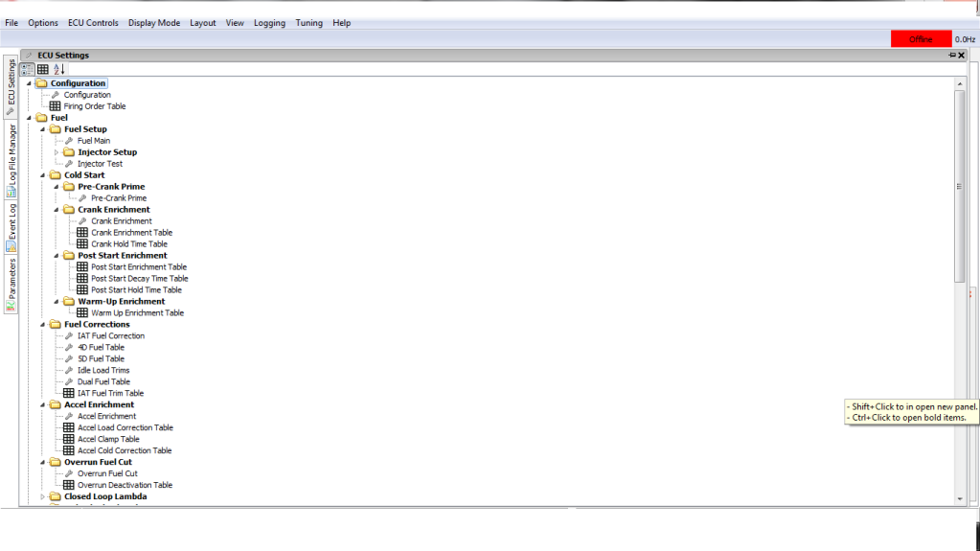Screen dimensions: 980x551
Task: Click Accel Load Correction Table grid icon
Action: tap(69, 427)
